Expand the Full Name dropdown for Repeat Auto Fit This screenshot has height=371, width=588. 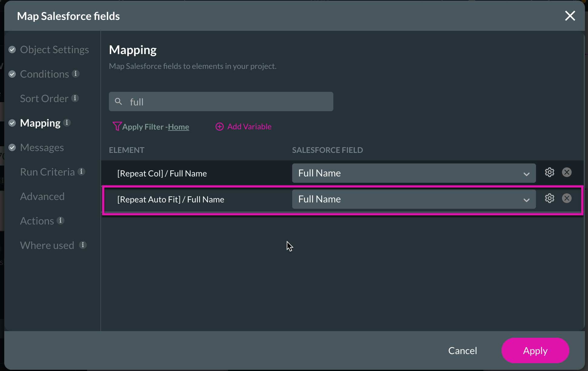(525, 200)
